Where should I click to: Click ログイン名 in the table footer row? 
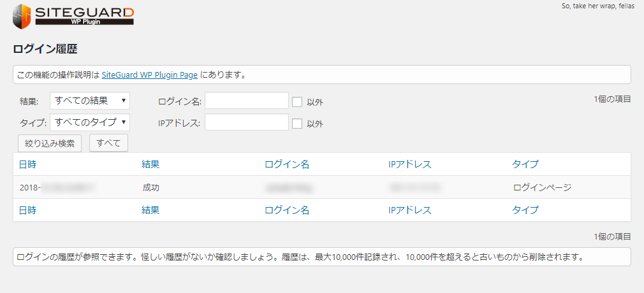pyautogui.click(x=286, y=210)
